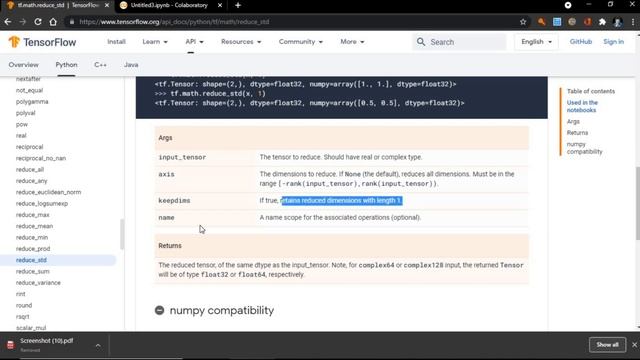Switch to the Untitled3.ipynb Colaboratory tab
The height and width of the screenshot is (360, 640).
(169, 5)
